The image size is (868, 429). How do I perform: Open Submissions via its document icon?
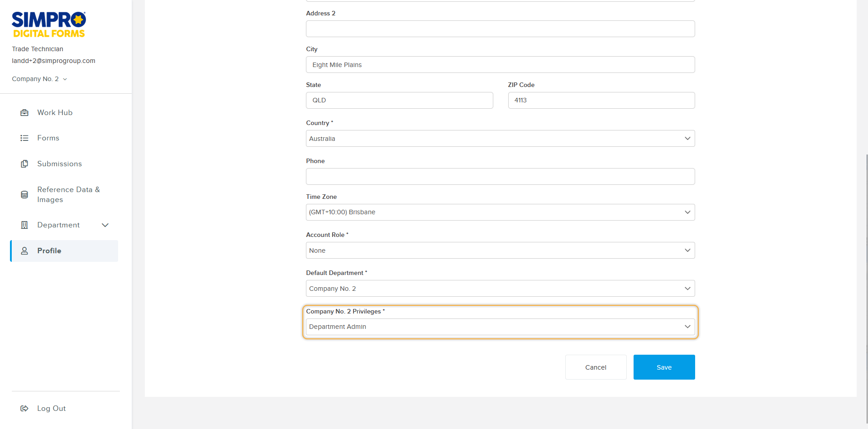click(24, 164)
